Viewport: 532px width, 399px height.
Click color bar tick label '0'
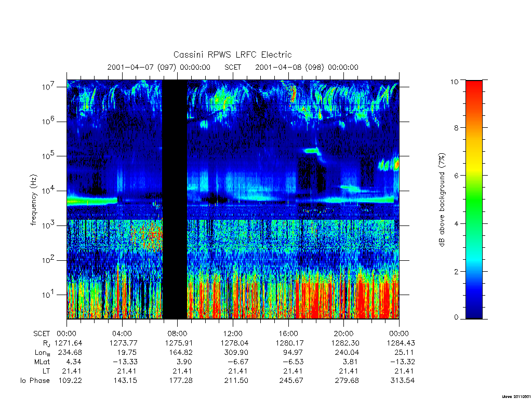(x=456, y=317)
